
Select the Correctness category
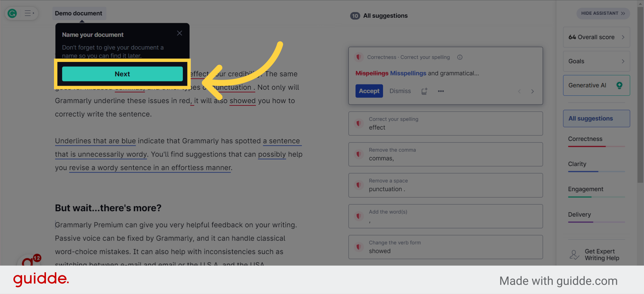pos(596,141)
